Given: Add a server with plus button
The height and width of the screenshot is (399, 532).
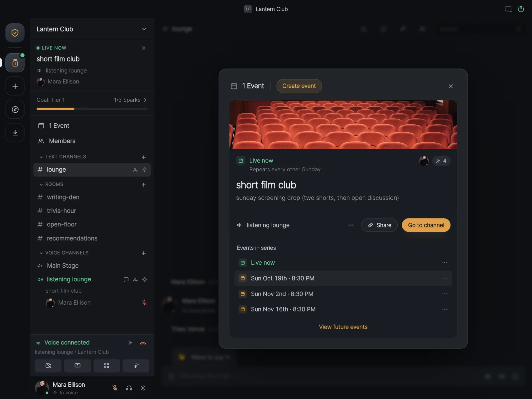Looking at the screenshot, I should coord(15,86).
